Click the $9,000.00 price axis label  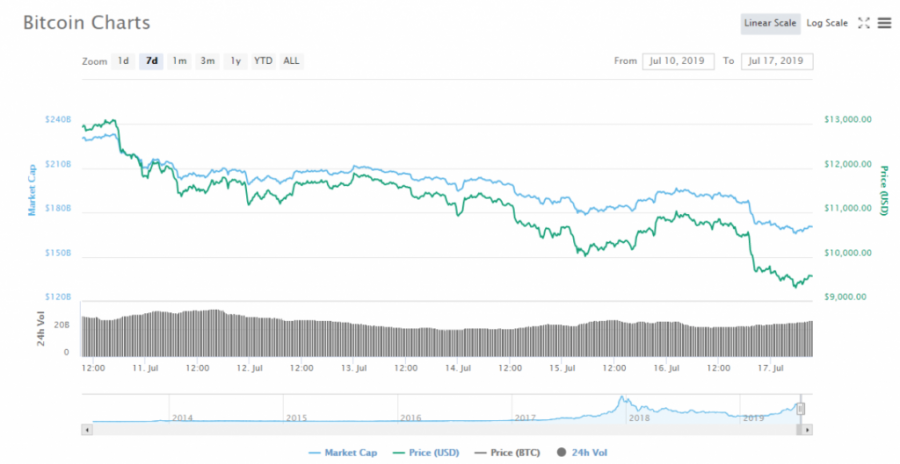click(x=845, y=297)
